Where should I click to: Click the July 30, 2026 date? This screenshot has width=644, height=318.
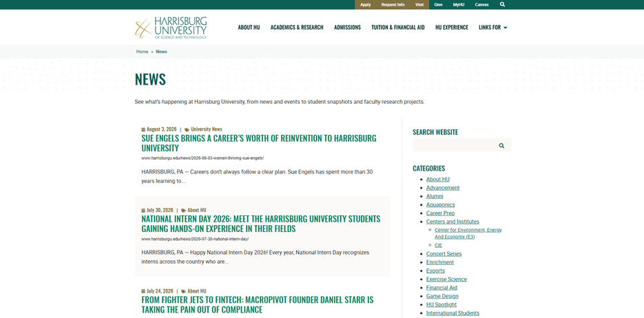[x=160, y=210]
